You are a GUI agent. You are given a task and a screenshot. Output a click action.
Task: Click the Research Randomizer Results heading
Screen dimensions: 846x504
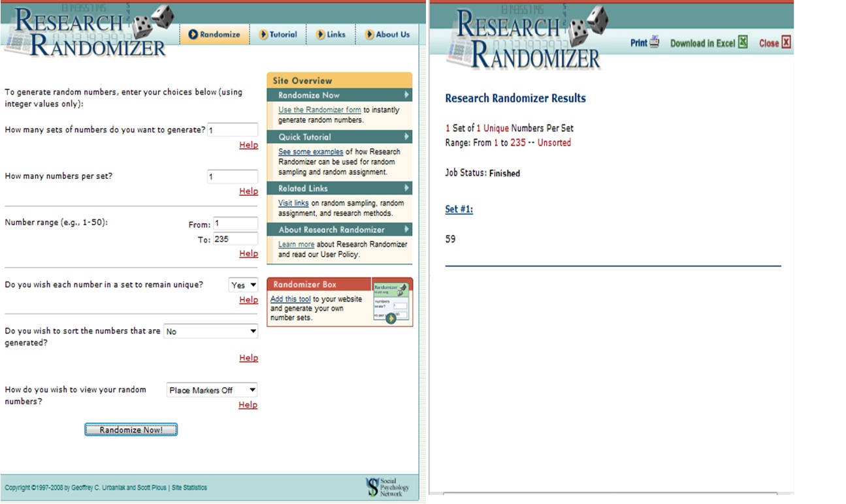pyautogui.click(x=515, y=98)
